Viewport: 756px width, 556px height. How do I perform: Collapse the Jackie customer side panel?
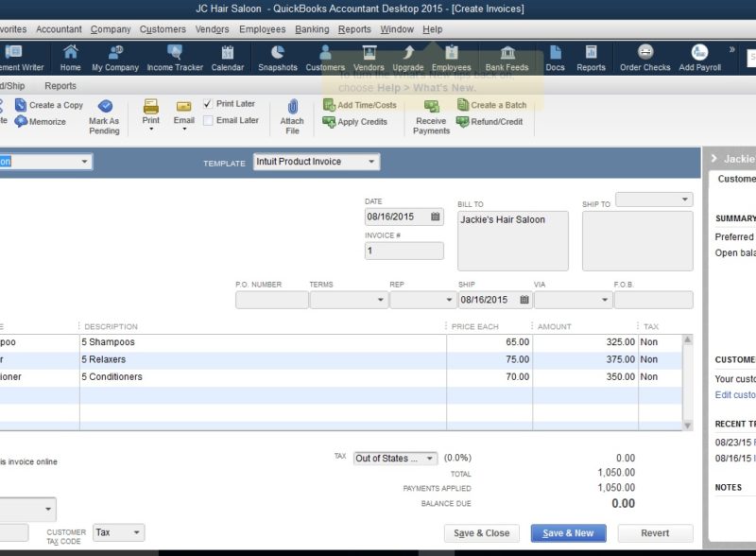click(714, 159)
